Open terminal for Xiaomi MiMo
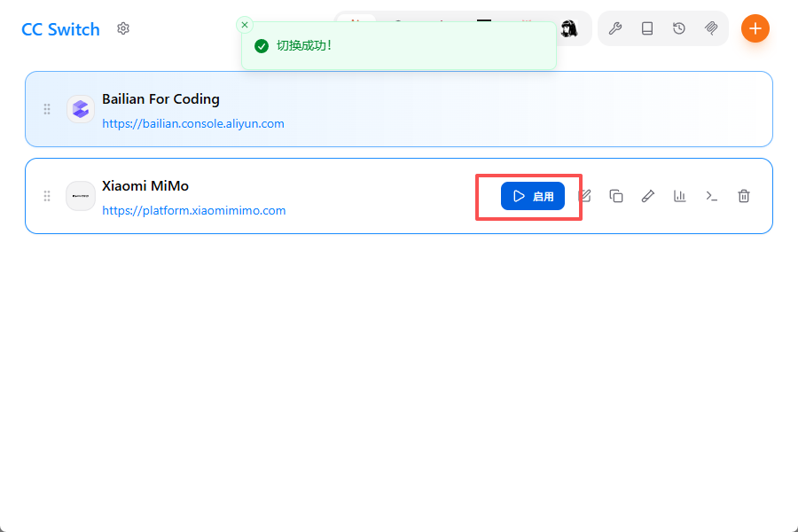Viewport: 798px width, 532px height. click(711, 196)
